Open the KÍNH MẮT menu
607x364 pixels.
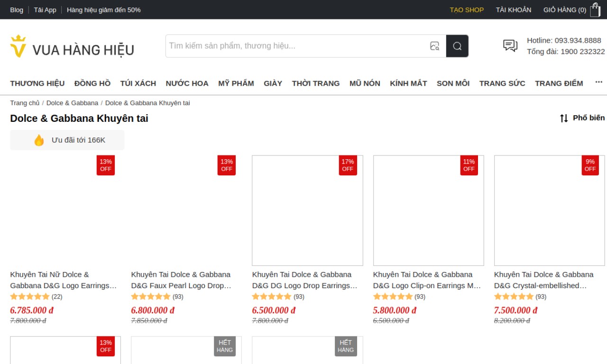tap(408, 83)
